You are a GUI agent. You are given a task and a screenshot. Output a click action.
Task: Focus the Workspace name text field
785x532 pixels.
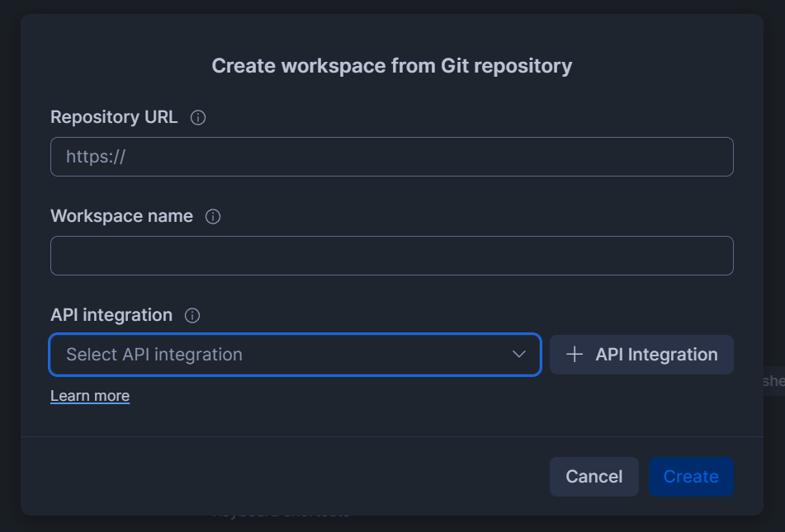pyautogui.click(x=391, y=255)
